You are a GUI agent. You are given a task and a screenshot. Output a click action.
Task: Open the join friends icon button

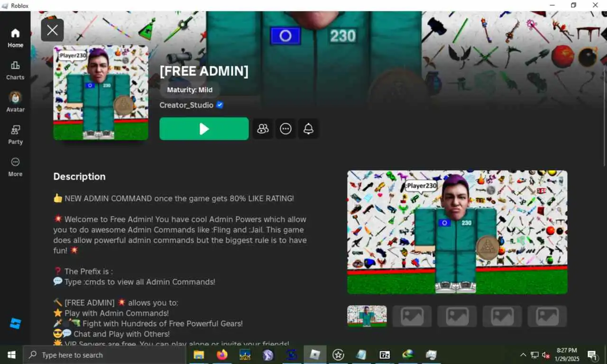click(263, 129)
